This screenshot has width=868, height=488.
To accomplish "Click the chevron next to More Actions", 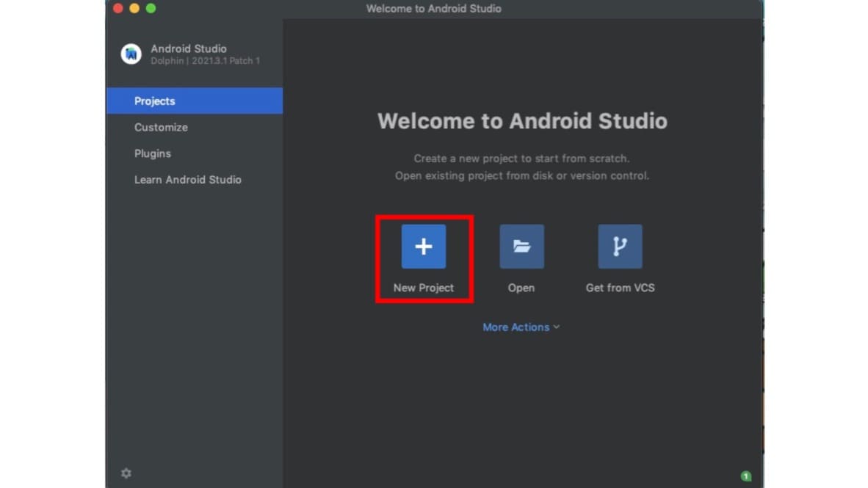I will [x=556, y=327].
